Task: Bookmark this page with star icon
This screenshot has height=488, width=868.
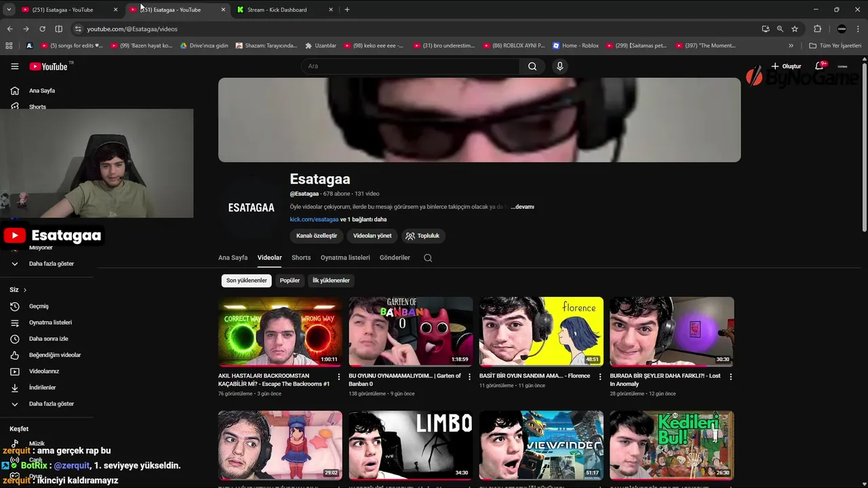Action: (x=795, y=29)
